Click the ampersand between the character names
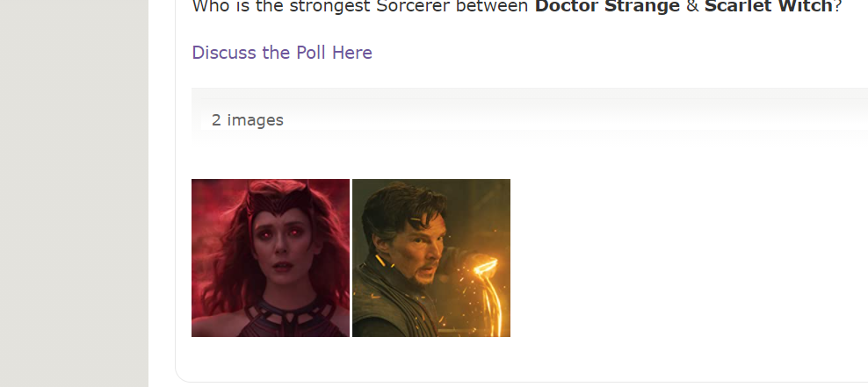 [692, 6]
